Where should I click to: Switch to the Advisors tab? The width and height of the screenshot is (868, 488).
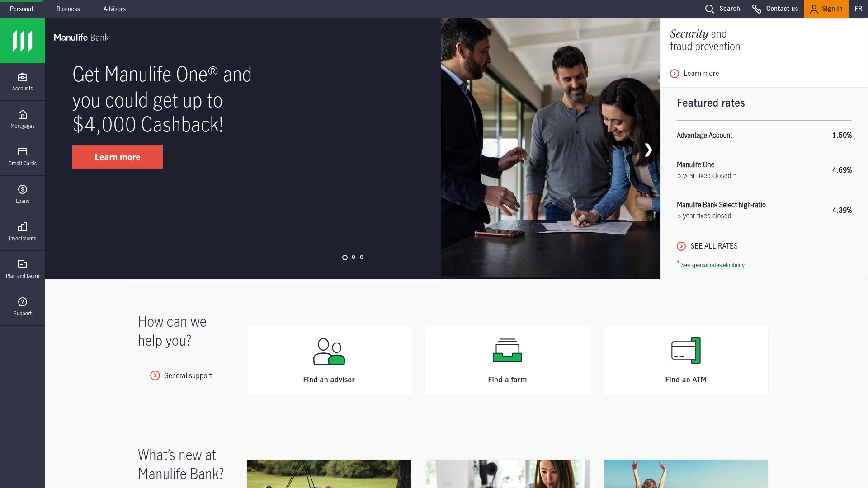[x=114, y=9]
